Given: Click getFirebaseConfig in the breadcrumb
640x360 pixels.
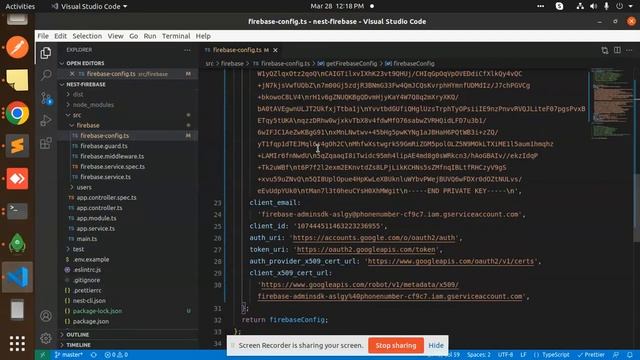Looking at the screenshot, I should click(351, 64).
